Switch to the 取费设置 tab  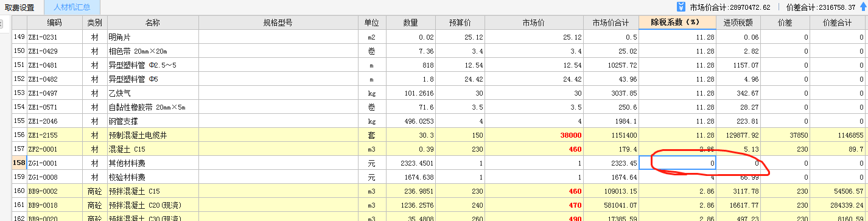(x=19, y=7)
